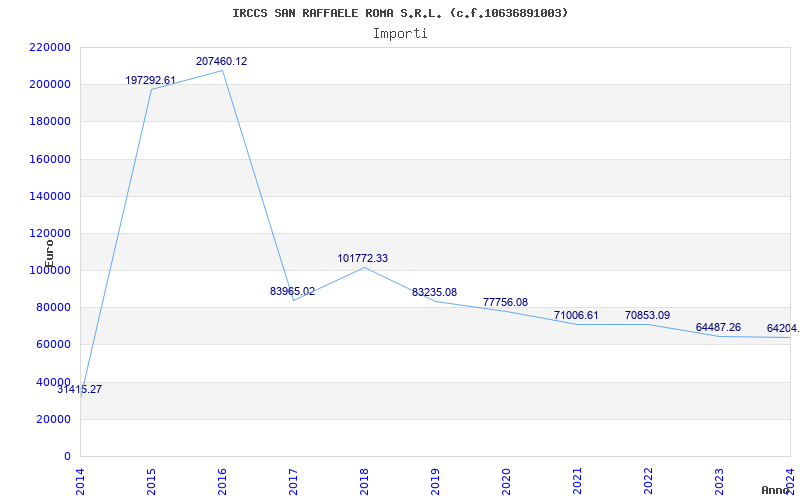The width and height of the screenshot is (800, 500).
Task: Click the 2014 x-axis label
Action: tap(81, 481)
